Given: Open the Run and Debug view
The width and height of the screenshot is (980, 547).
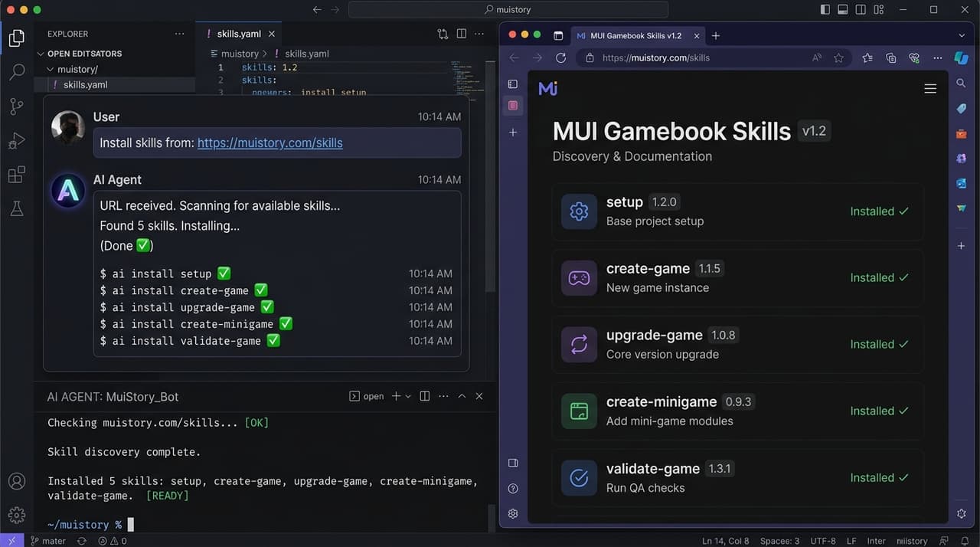Looking at the screenshot, I should point(17,141).
